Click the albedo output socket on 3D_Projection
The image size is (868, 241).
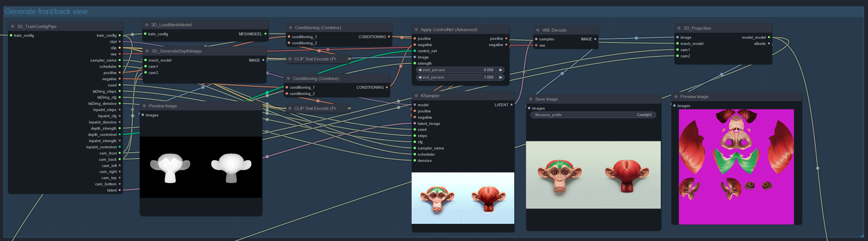tap(769, 44)
